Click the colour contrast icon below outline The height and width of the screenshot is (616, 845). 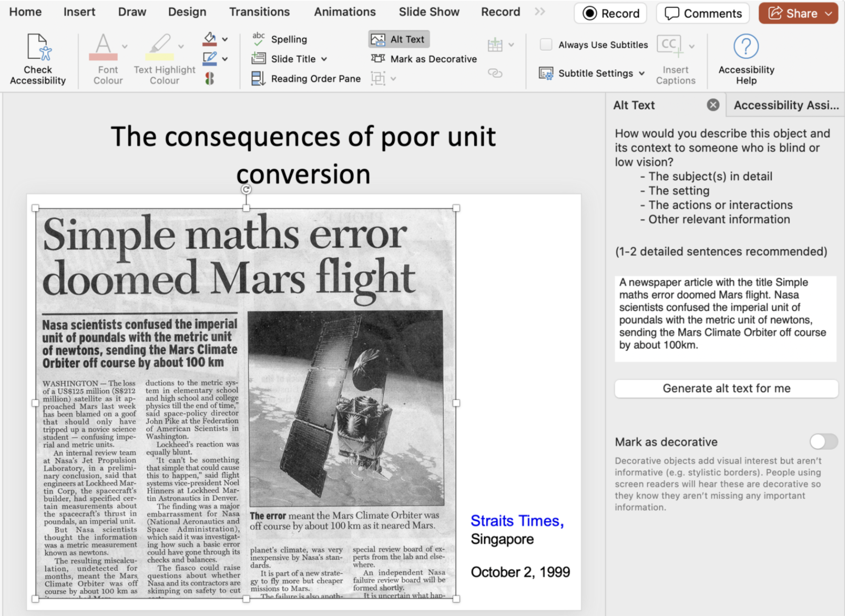(209, 78)
